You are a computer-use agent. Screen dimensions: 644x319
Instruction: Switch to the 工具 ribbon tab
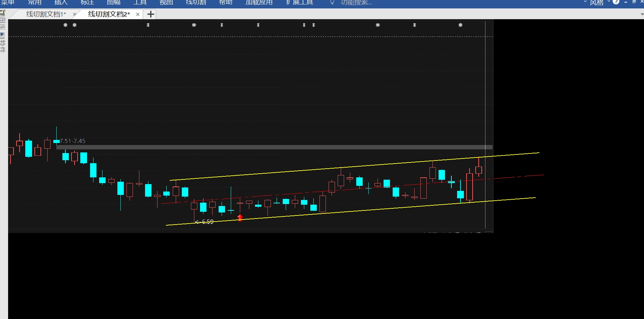click(x=140, y=2)
